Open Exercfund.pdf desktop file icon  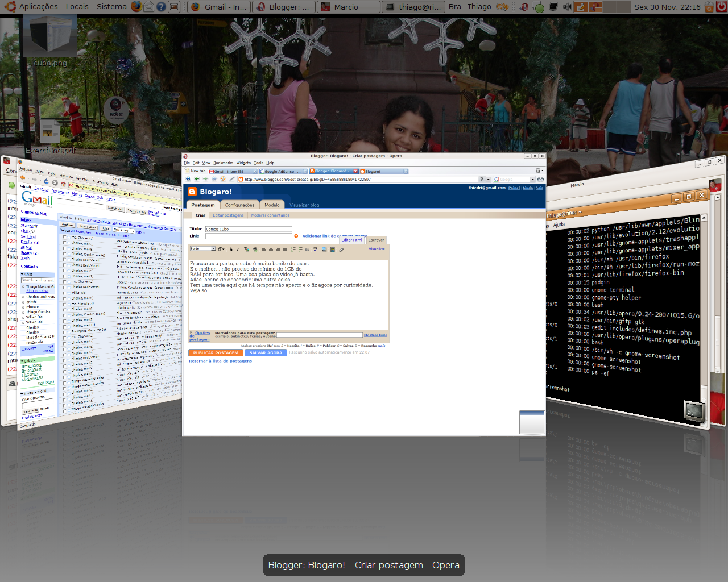click(51, 136)
